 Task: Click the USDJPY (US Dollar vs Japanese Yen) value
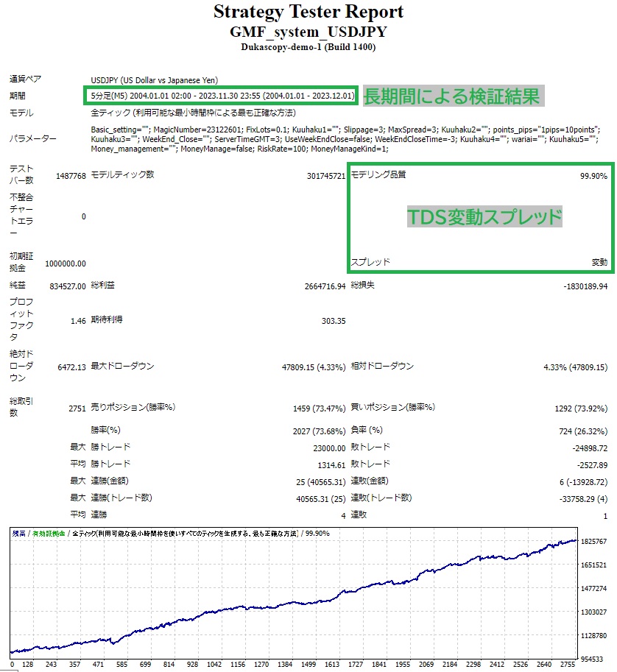click(154, 80)
